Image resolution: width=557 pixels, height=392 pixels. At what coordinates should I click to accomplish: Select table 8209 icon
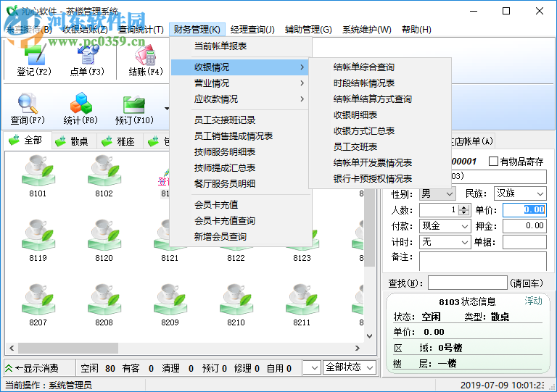click(170, 299)
